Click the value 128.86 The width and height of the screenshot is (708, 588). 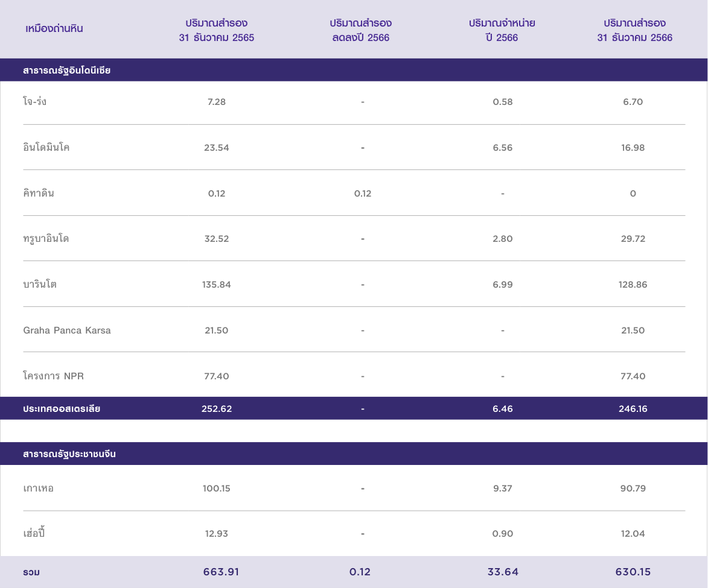click(633, 285)
